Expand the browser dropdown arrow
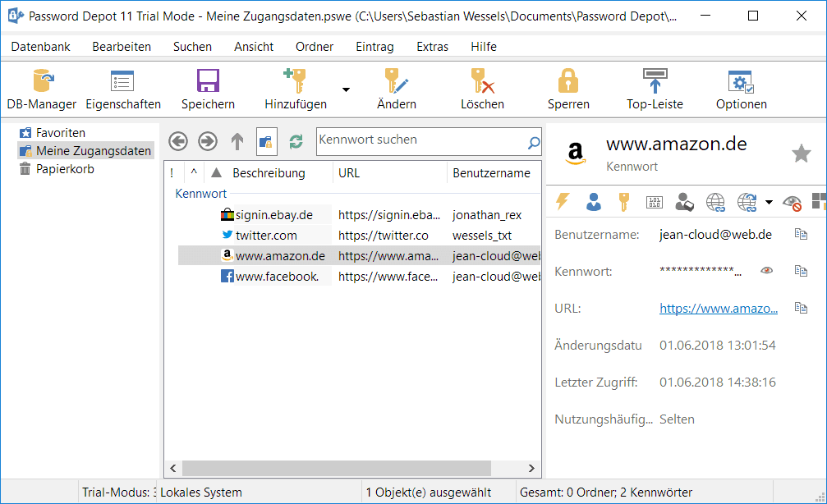This screenshot has width=827, height=504. pos(769,203)
